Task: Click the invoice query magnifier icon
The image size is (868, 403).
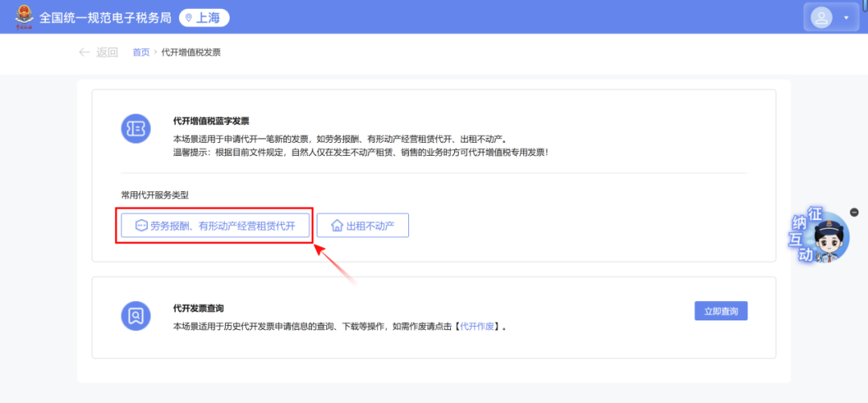Action: click(x=136, y=315)
